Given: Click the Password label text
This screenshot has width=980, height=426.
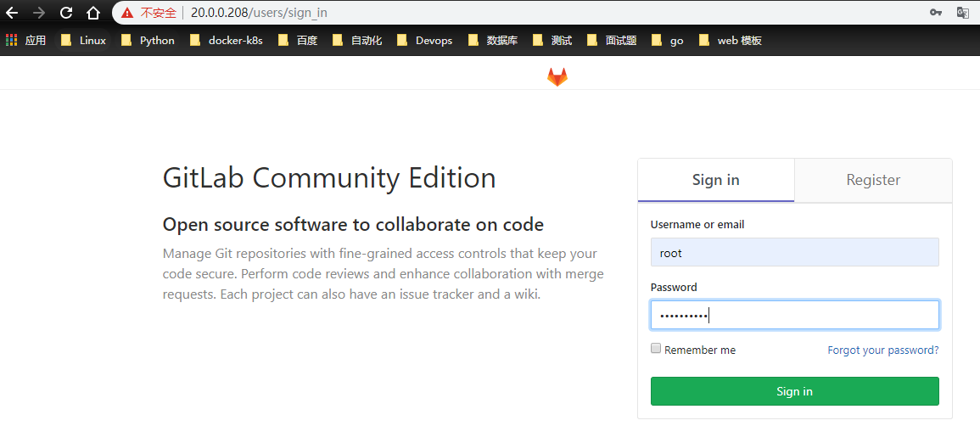Looking at the screenshot, I should (674, 288).
